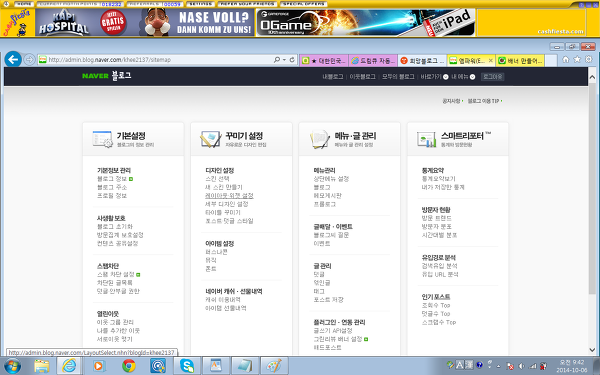The width and height of the screenshot is (600, 375).
Task: Switch to the 대한민국 browser tab
Action: pos(324,60)
